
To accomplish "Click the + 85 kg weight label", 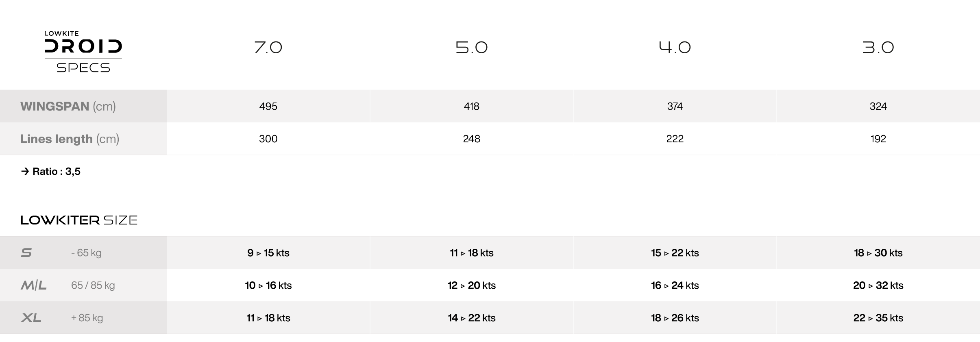I will coord(87,318).
